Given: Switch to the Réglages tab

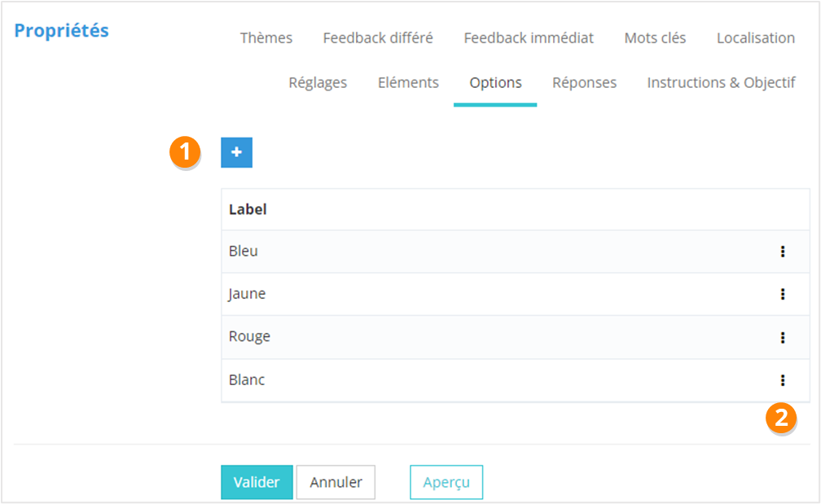Looking at the screenshot, I should tap(318, 82).
